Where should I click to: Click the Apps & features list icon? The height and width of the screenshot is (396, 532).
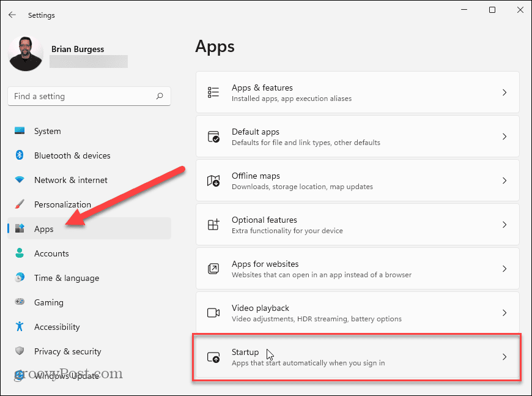(213, 92)
